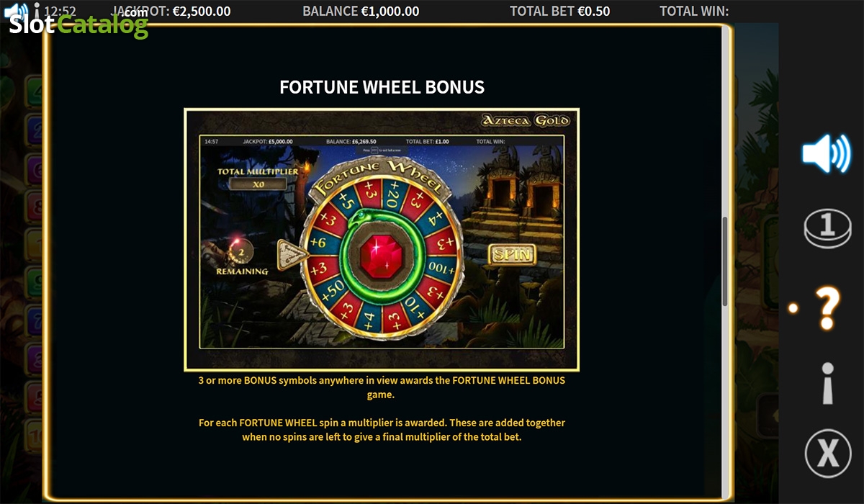Click the JACKPOT €2,500.00 display
The height and width of the screenshot is (504, 864).
pos(171,11)
